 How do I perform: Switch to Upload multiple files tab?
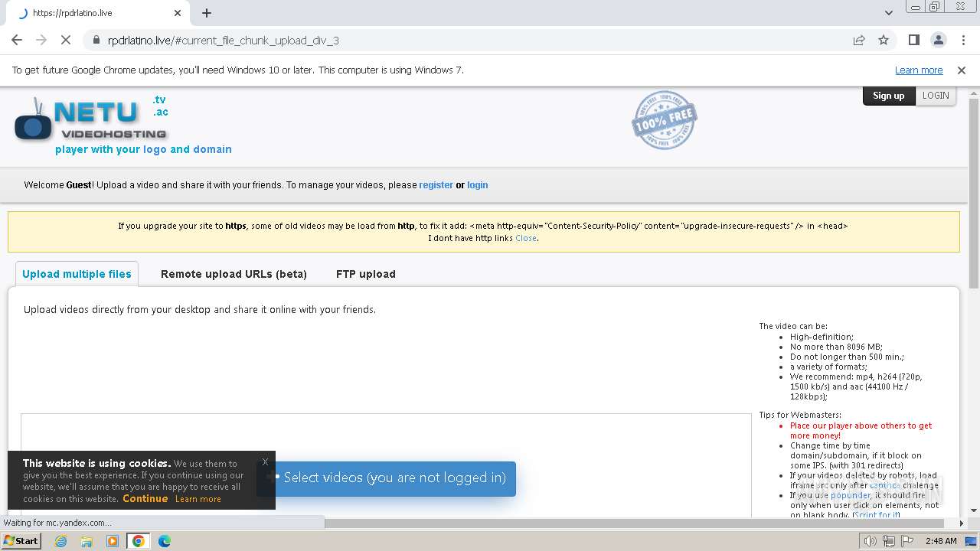[x=77, y=274]
